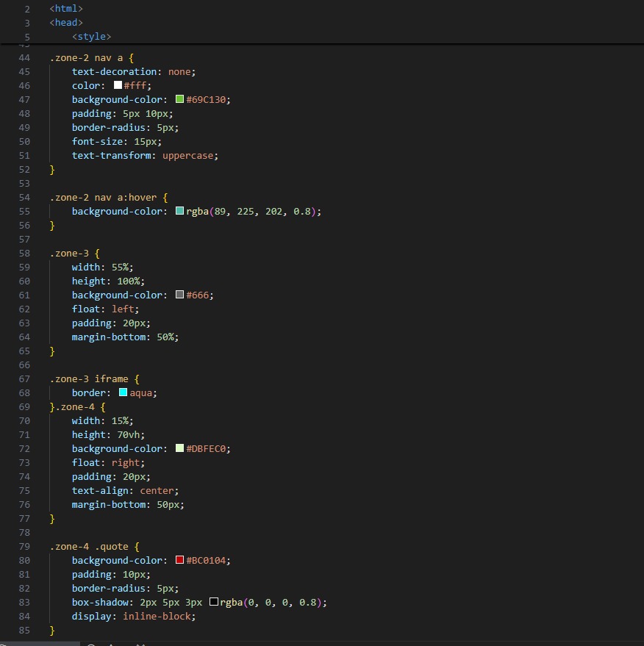Screen dimensions: 644x646
Task: Click the gray #666 color swatch
Action: [x=179, y=295]
